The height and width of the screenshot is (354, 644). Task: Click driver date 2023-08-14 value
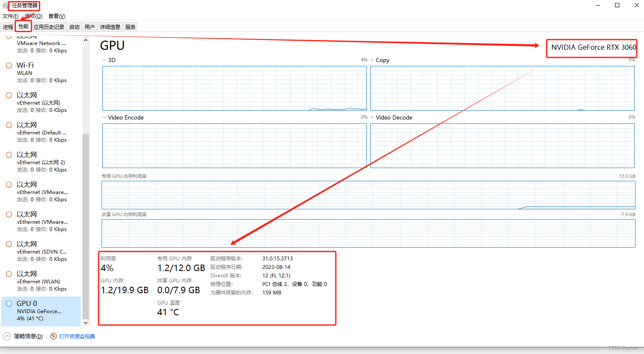[x=276, y=267]
